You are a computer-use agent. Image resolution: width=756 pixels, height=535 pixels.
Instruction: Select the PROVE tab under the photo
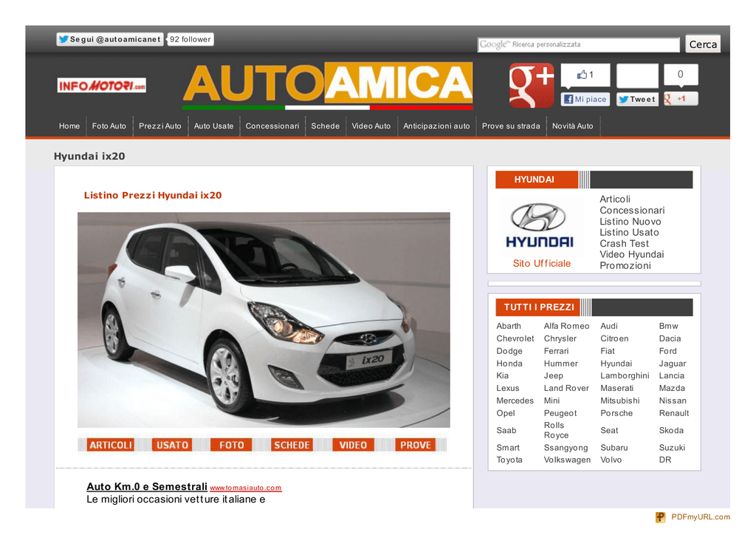point(415,445)
